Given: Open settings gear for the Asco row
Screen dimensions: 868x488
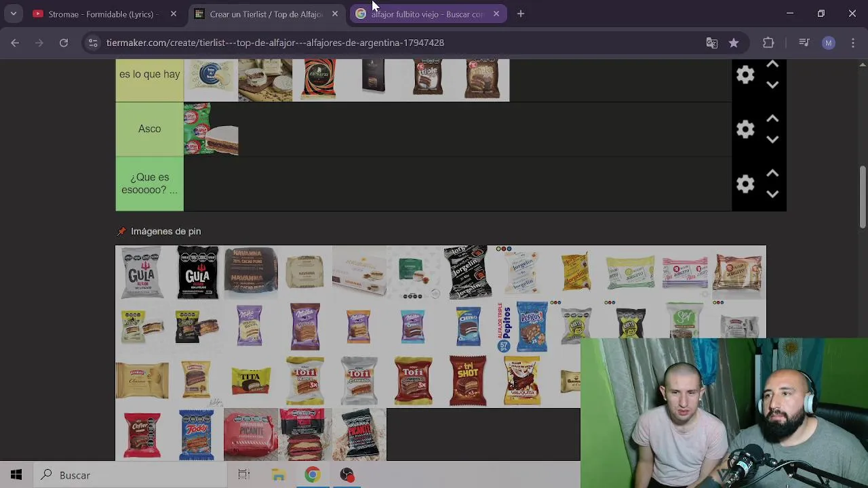Looking at the screenshot, I should point(745,129).
